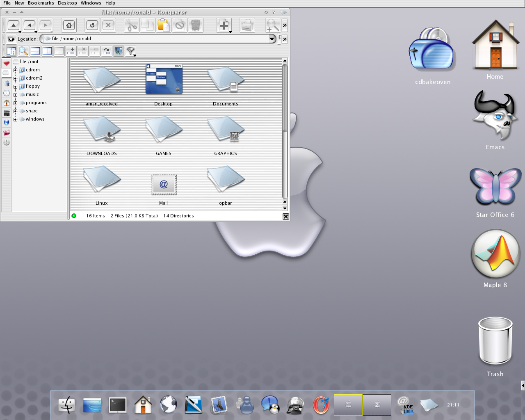Open the Windows menu
Image resolution: width=525 pixels, height=420 pixels.
pyautogui.click(x=91, y=3)
